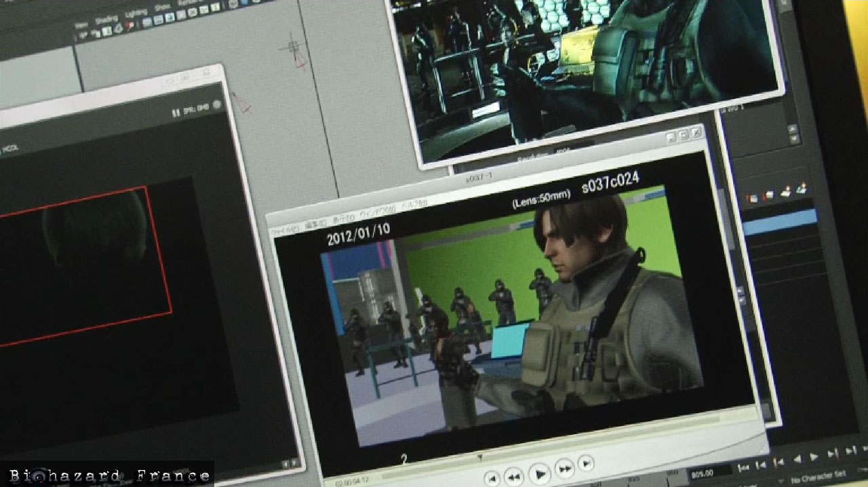Viewport: 868px width, 487px height.
Task: Fast-forward the clip in the movie player
Action: click(564, 468)
